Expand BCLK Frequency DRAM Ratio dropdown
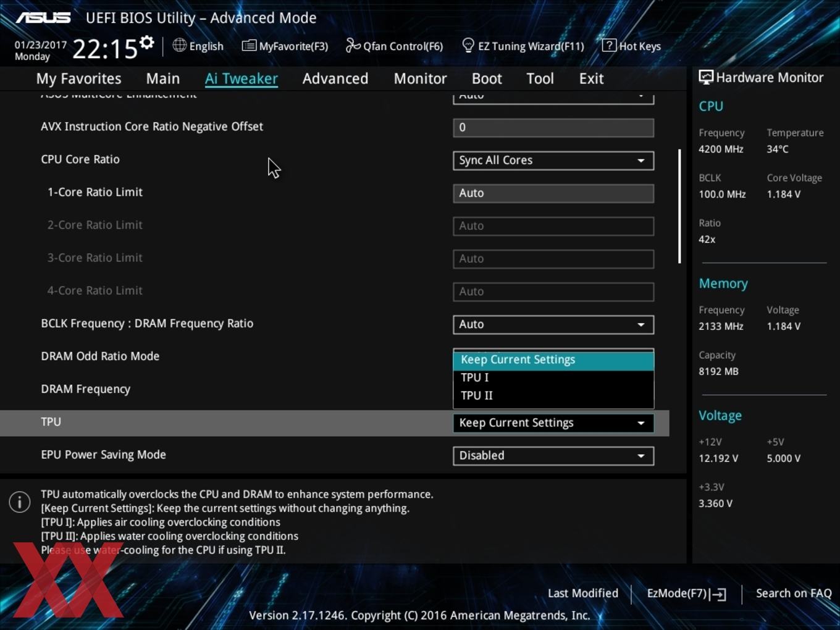Image resolution: width=840 pixels, height=630 pixels. click(553, 325)
